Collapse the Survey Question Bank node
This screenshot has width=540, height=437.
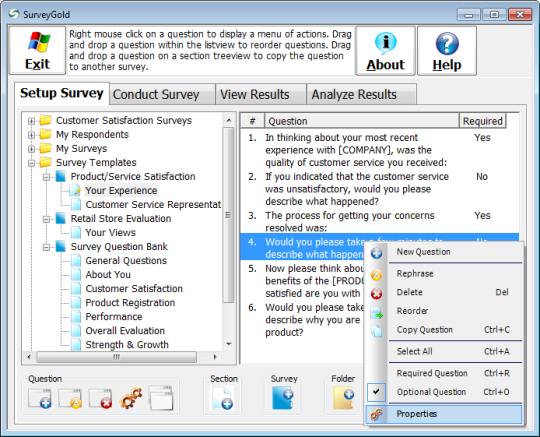tap(46, 247)
